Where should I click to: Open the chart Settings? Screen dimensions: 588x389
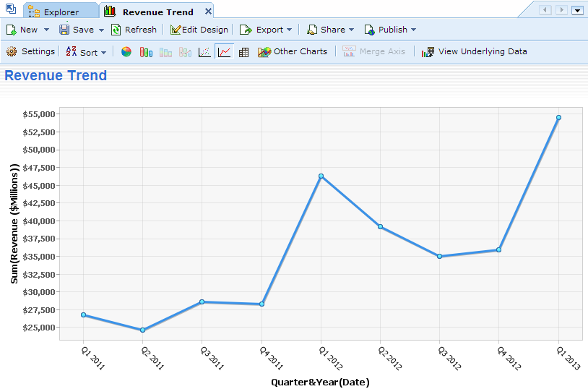pos(30,52)
